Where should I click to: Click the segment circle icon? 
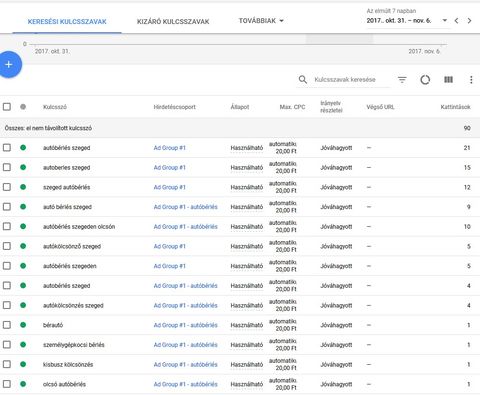pyautogui.click(x=425, y=80)
